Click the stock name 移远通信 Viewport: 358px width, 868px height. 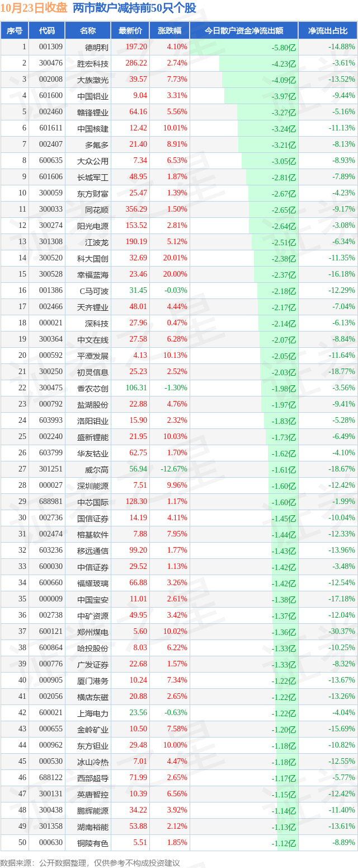pyautogui.click(x=92, y=550)
